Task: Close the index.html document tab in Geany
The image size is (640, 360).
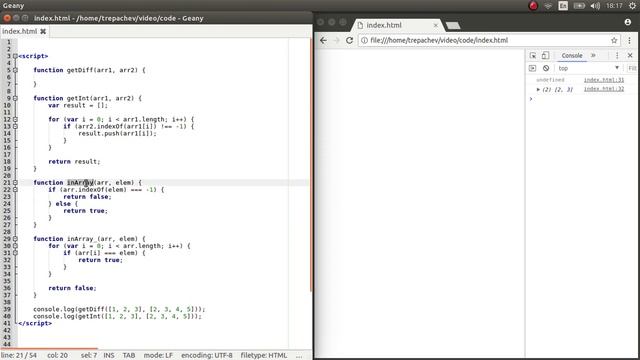Action: pos(43,31)
